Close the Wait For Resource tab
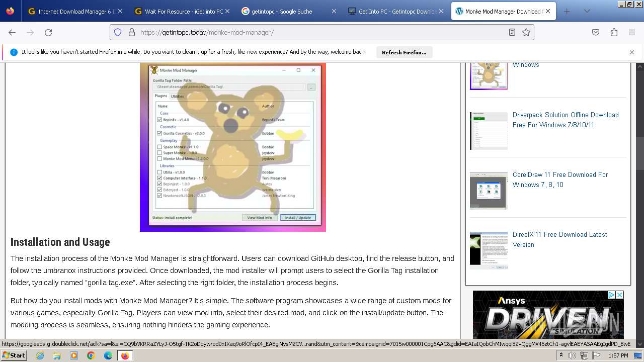This screenshot has width=644, height=362. pyautogui.click(x=227, y=11)
